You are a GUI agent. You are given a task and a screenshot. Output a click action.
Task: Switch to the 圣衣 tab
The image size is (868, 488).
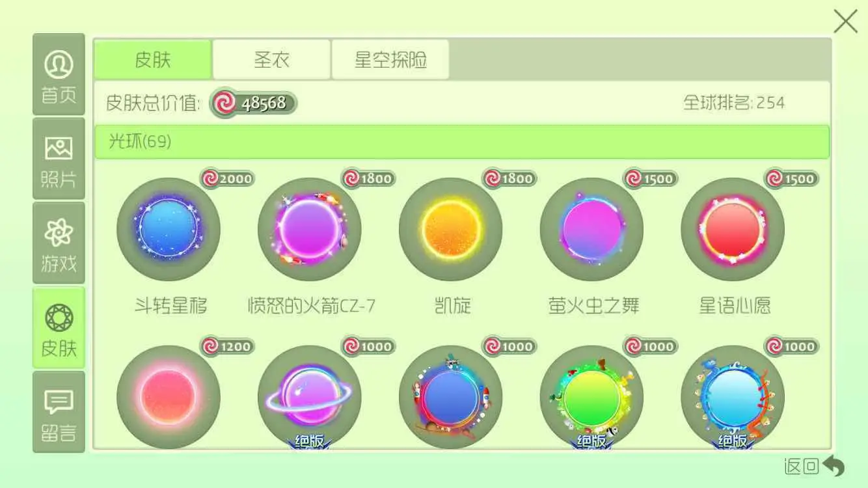coord(271,60)
